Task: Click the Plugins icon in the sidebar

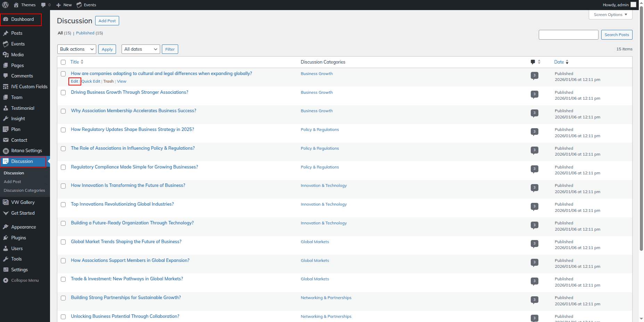Action: coord(6,238)
